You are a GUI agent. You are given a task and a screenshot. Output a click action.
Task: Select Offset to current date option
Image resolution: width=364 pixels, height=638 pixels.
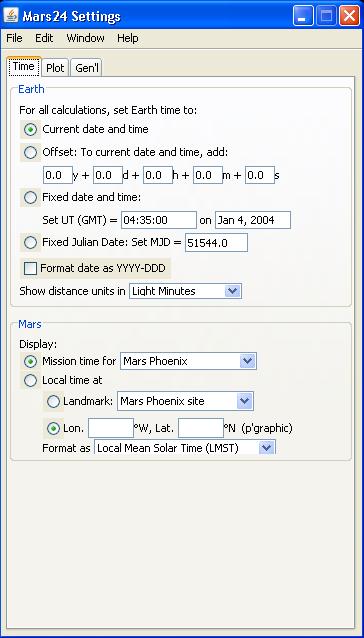31,153
